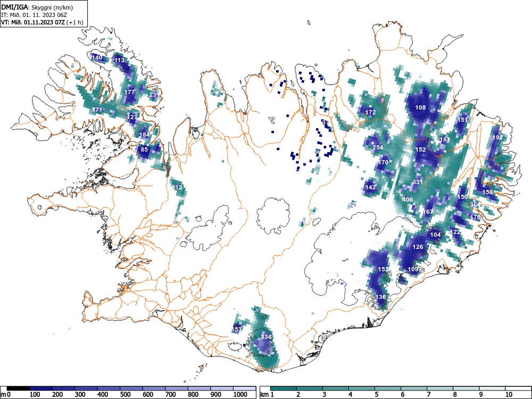
Task: Click the 'DMI/IGA: Skyggni (m/km)' title text
Action: tap(37, 7)
